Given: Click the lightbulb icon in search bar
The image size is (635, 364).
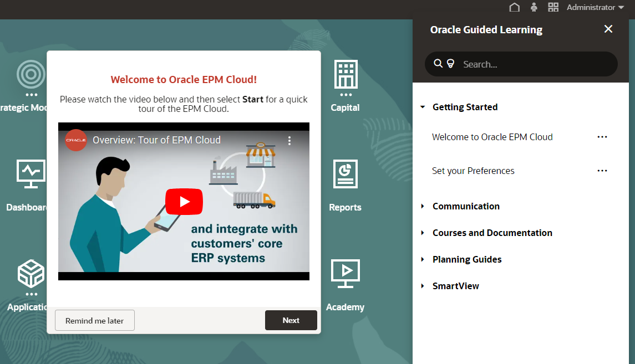Looking at the screenshot, I should [x=450, y=64].
